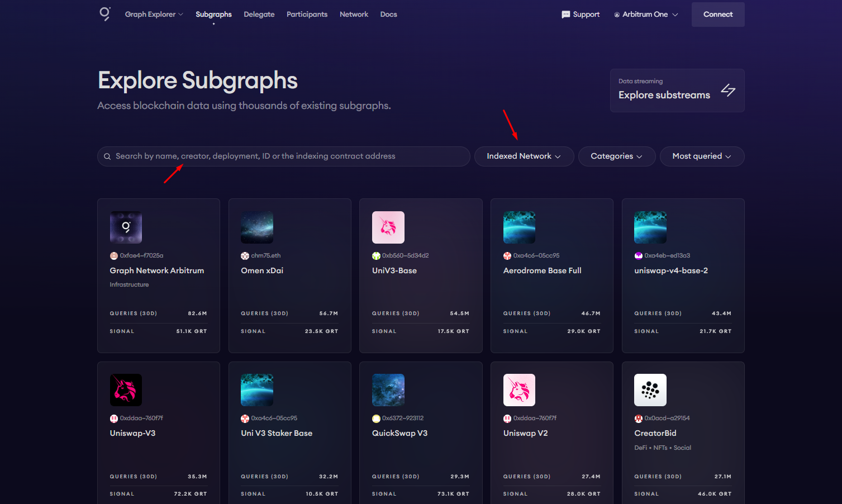Open the Most queried sort dropdown
The image size is (842, 504).
pyautogui.click(x=702, y=156)
